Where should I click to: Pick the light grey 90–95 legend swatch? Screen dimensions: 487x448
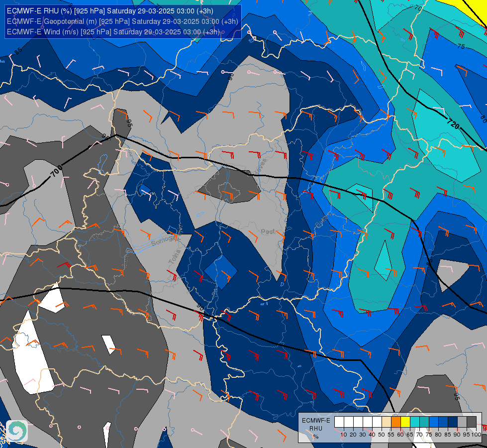(462, 422)
